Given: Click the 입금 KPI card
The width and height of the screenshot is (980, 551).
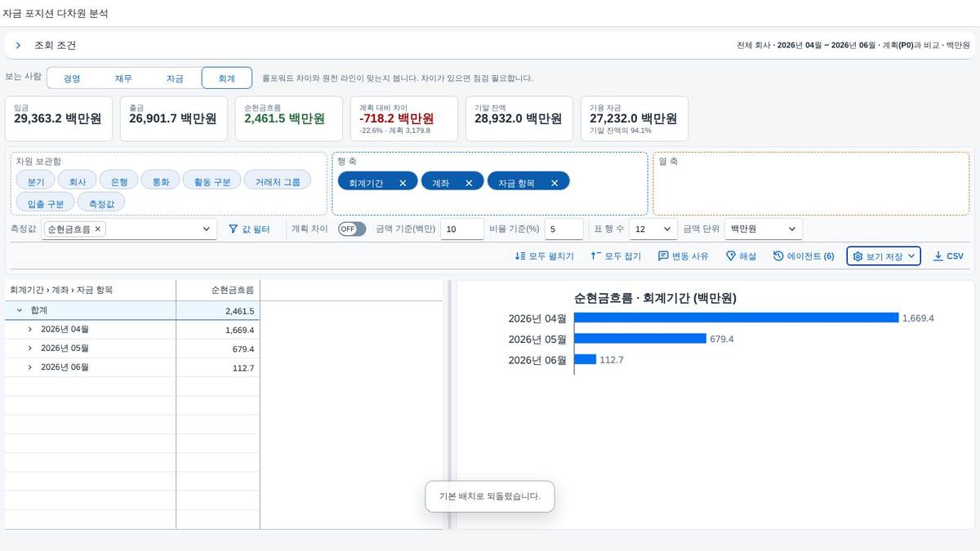Looking at the screenshot, I should [x=59, y=119].
